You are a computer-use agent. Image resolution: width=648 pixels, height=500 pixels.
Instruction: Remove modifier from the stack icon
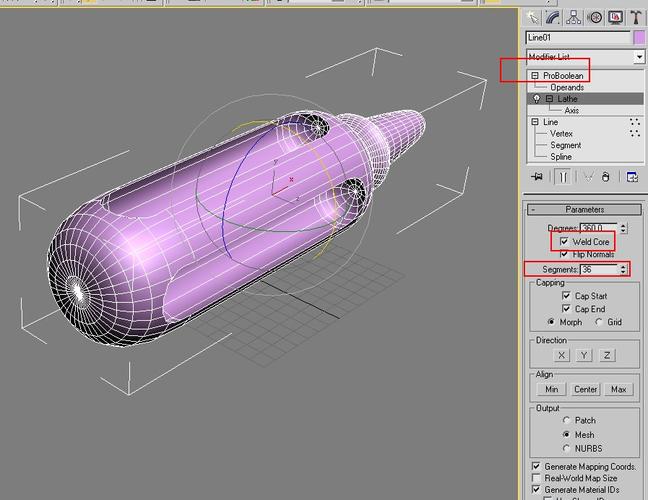(x=605, y=177)
